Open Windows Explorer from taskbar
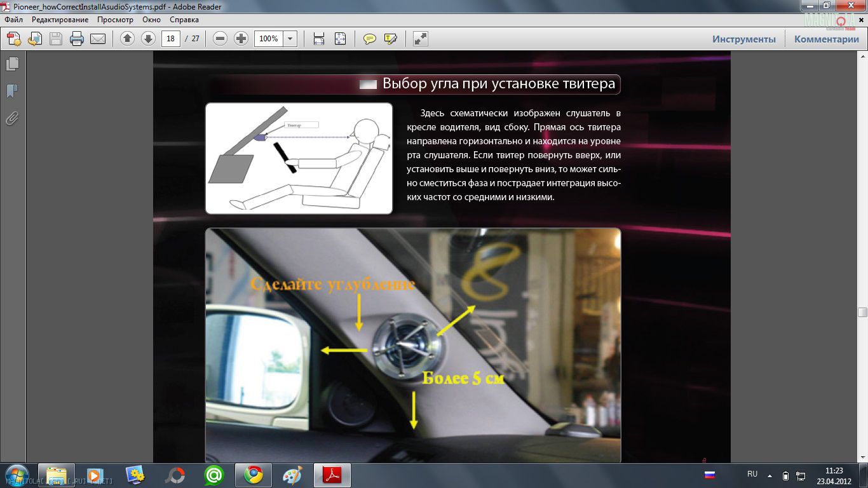The height and width of the screenshot is (488, 868). pyautogui.click(x=56, y=475)
